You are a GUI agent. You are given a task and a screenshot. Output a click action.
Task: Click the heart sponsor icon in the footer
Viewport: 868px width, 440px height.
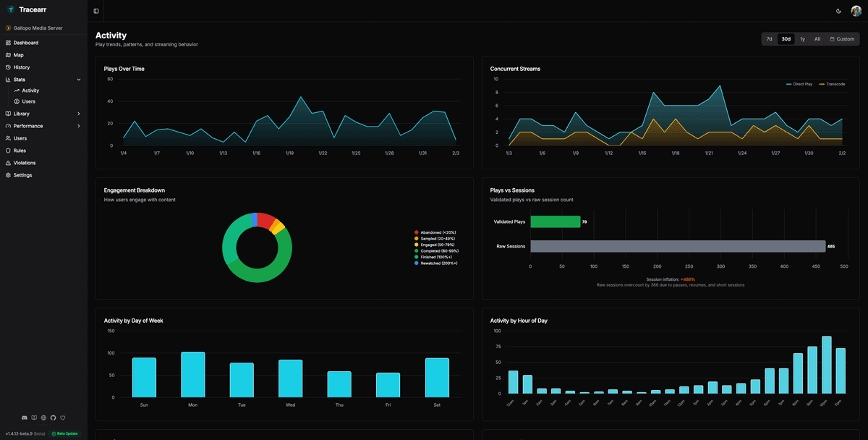[62, 418]
